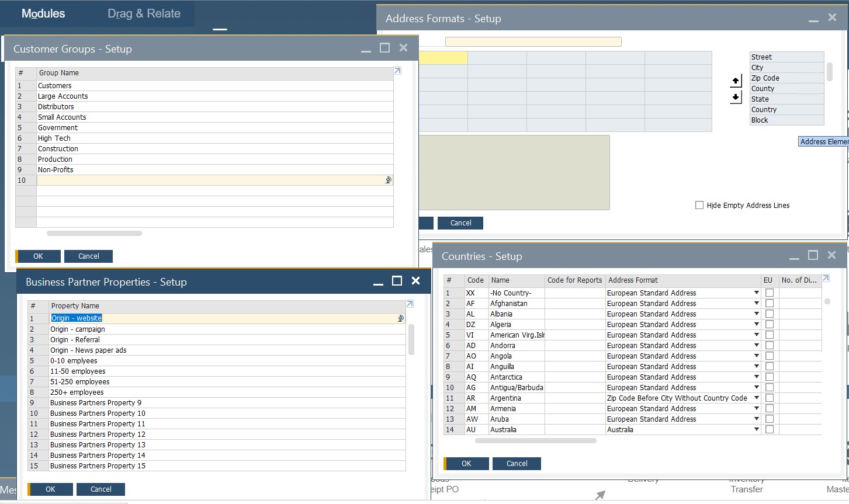Move an address element up with the arrow icon

[736, 81]
